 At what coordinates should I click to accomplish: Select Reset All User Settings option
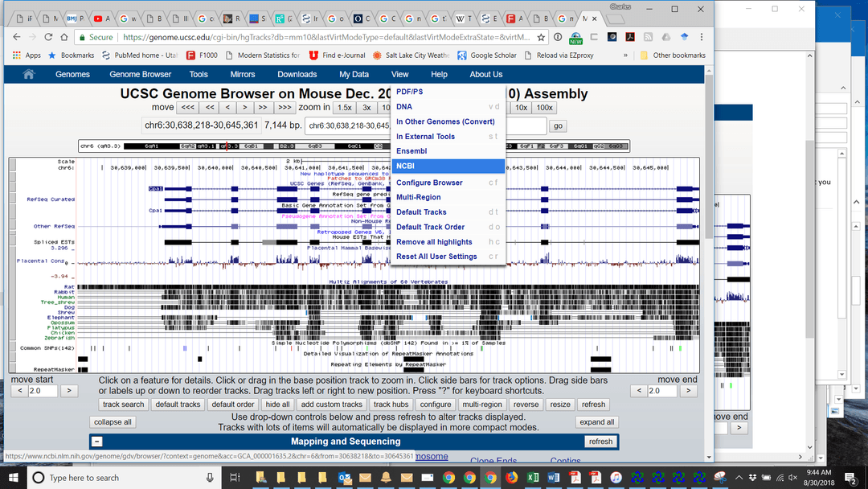click(x=436, y=257)
